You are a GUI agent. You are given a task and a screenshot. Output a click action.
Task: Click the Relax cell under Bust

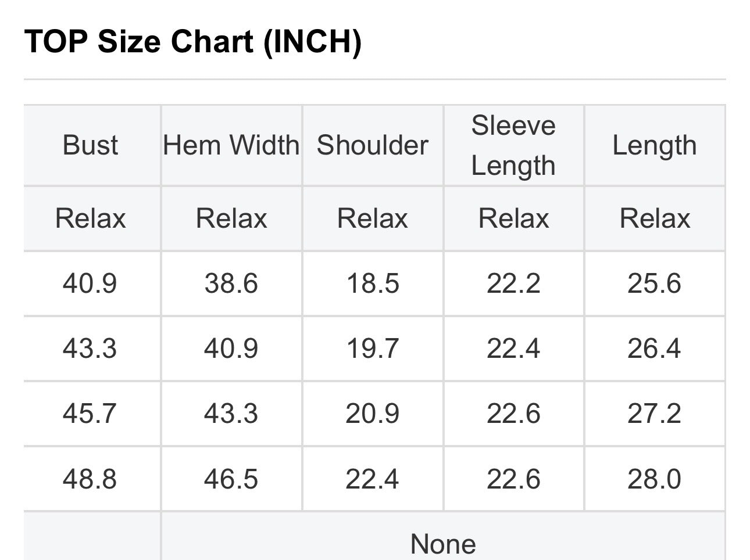[x=91, y=219]
